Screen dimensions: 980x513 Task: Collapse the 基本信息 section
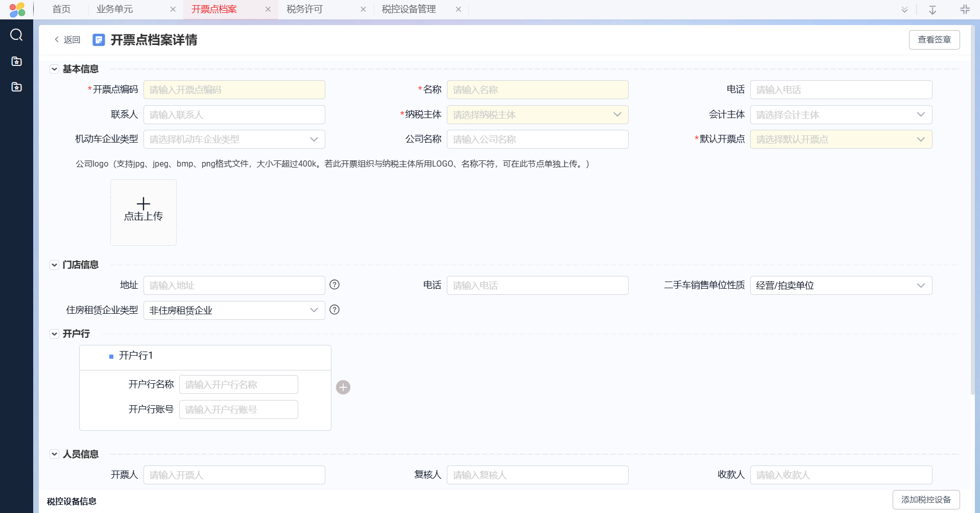coord(54,69)
